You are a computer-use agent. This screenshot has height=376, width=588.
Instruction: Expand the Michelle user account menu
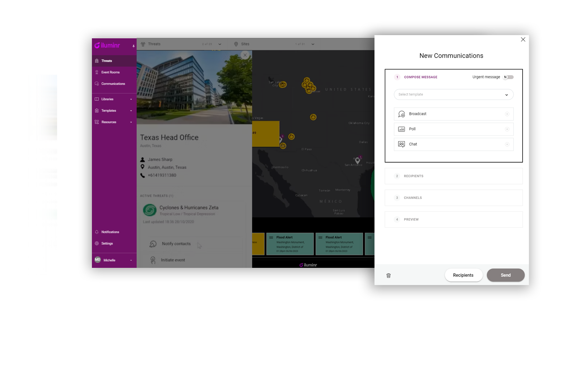click(131, 260)
